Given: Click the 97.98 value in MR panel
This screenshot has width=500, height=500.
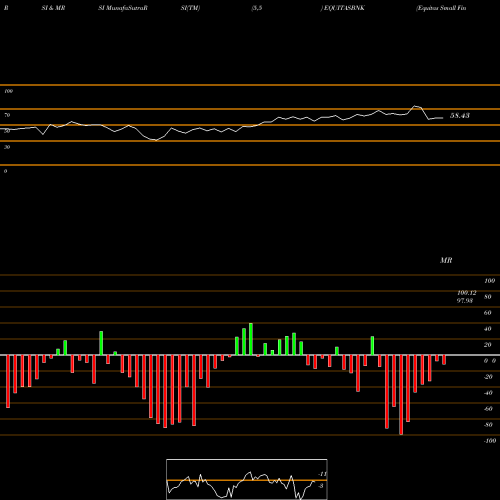Looking at the screenshot, I should tap(465, 301).
